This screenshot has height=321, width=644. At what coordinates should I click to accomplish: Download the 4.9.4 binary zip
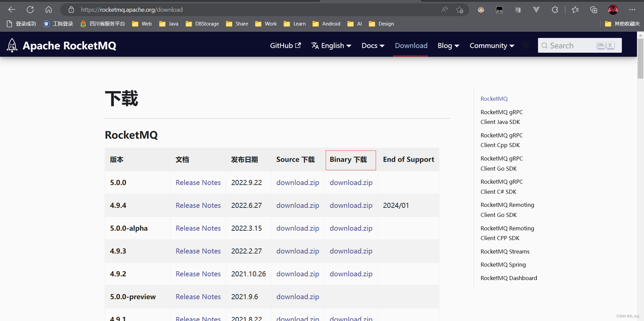point(351,205)
